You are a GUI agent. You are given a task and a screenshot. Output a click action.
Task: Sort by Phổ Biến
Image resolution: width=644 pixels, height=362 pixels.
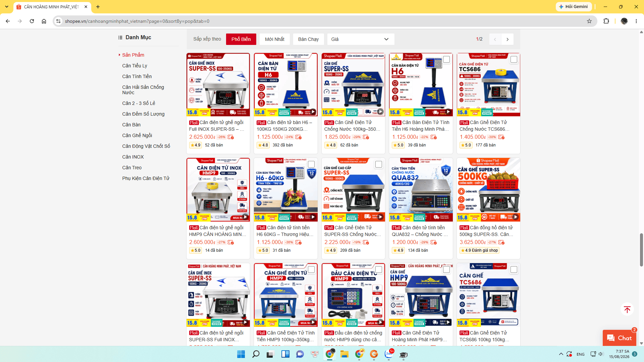coord(241,39)
